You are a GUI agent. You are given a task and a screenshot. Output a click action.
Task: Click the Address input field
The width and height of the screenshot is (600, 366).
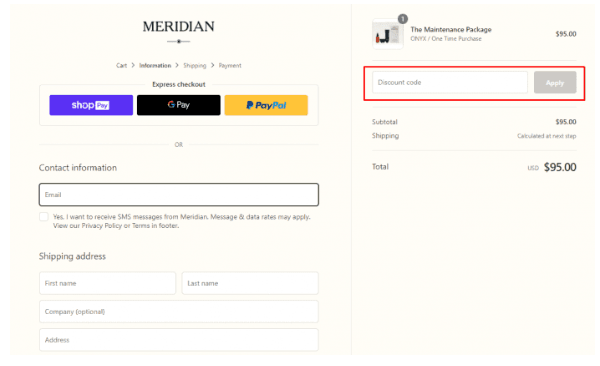(179, 340)
